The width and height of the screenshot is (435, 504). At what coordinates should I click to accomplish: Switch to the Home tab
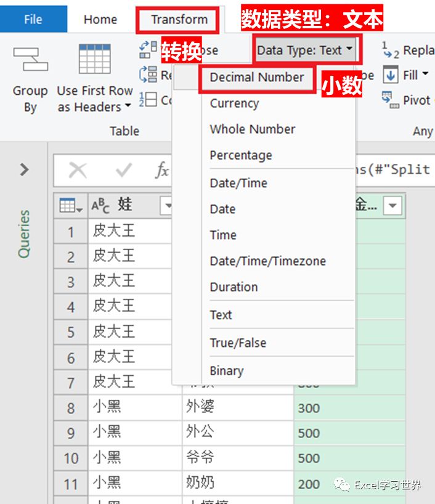point(100,20)
